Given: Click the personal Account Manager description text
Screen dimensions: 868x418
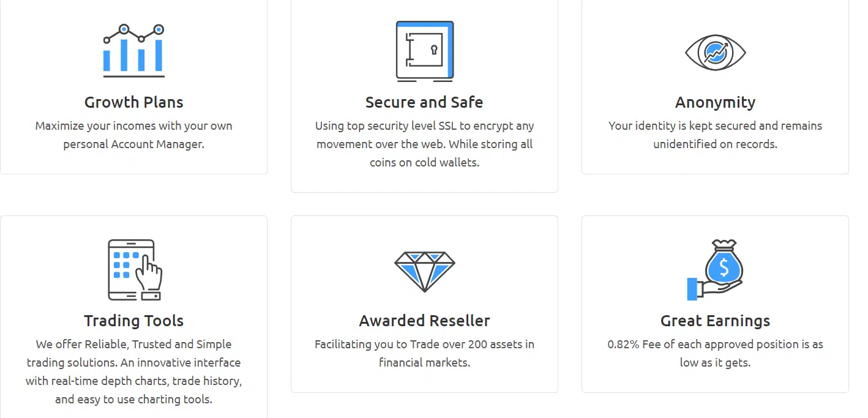Looking at the screenshot, I should pos(133,135).
